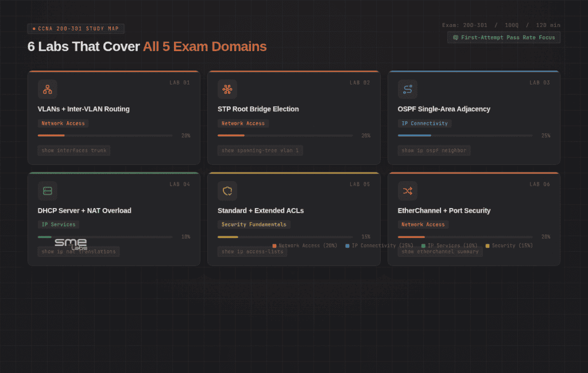
Task: Click the VLANs card 20% progress bar
Action: 105,136
